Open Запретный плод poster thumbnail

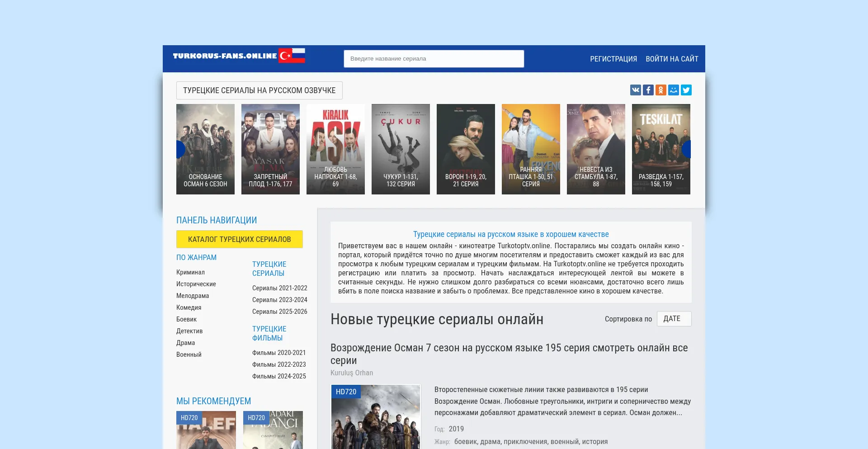click(270, 149)
